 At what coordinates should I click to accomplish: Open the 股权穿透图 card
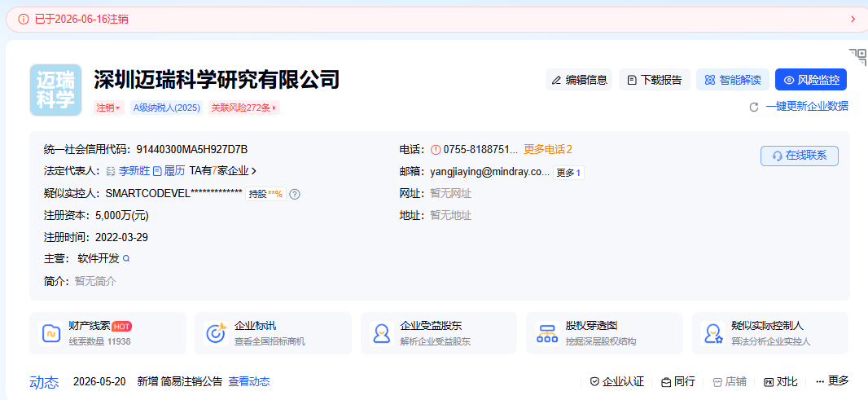(604, 333)
